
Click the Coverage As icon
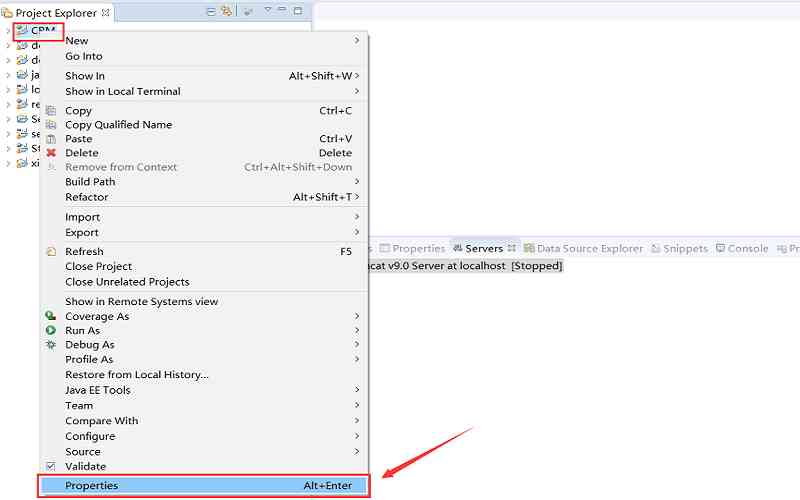pyautogui.click(x=51, y=316)
